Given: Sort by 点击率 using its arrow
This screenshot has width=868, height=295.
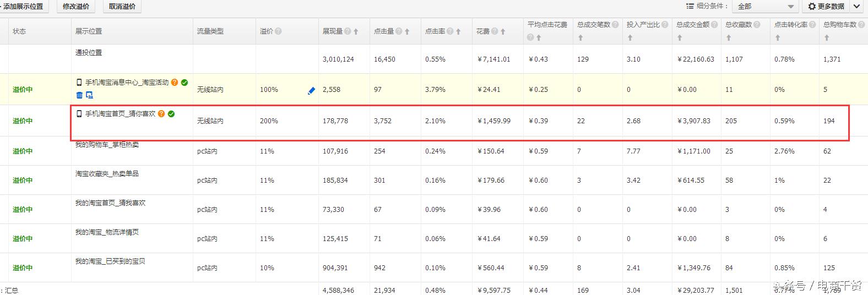Looking at the screenshot, I should coord(458,31).
